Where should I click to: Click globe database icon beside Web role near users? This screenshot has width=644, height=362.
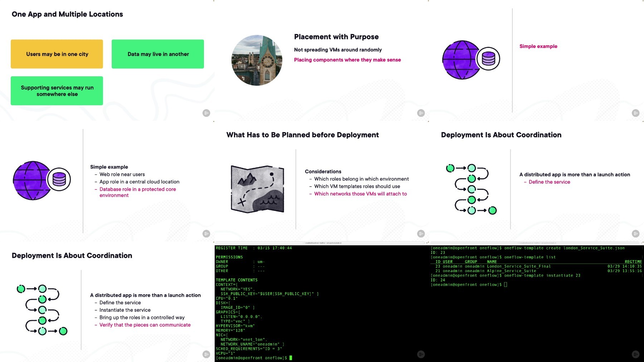tap(42, 180)
